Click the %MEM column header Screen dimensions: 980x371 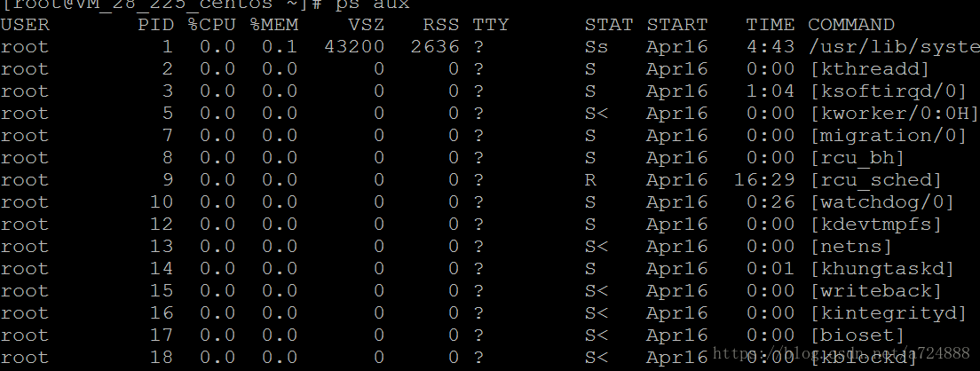point(273,25)
